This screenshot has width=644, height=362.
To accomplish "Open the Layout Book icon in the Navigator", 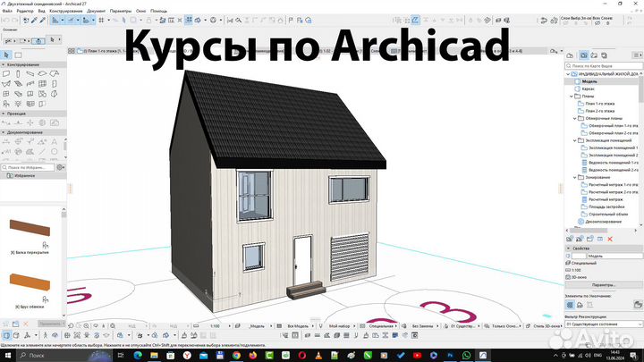I will pyautogui.click(x=594, y=55).
